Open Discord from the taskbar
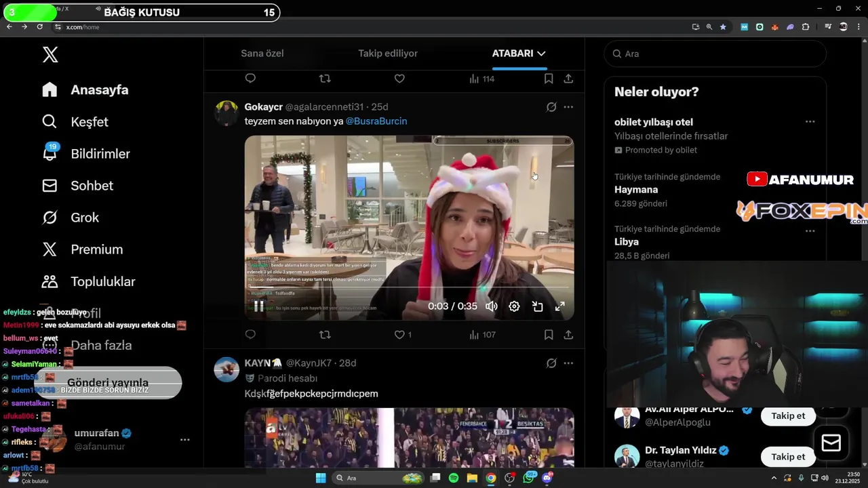Viewport: 868px width, 488px height. point(547,478)
